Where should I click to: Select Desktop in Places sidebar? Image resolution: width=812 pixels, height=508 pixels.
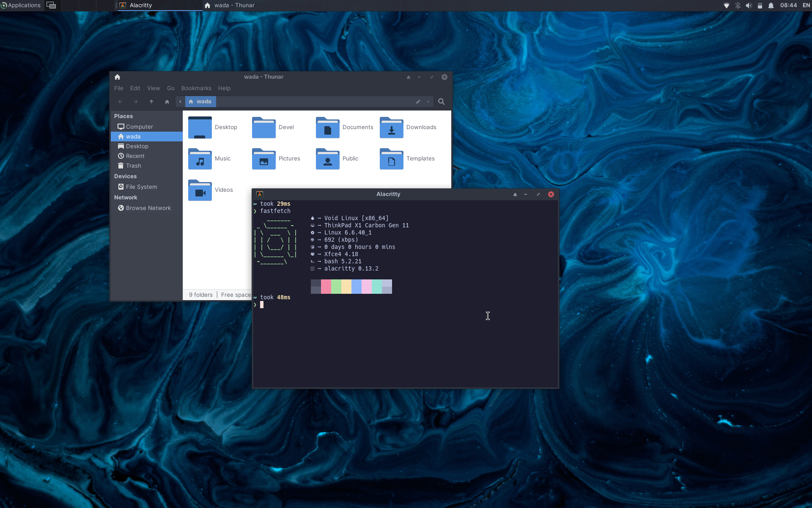coord(146,146)
